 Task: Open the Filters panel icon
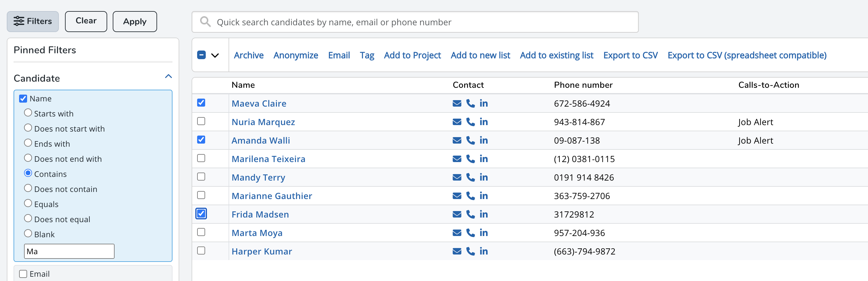point(18,21)
